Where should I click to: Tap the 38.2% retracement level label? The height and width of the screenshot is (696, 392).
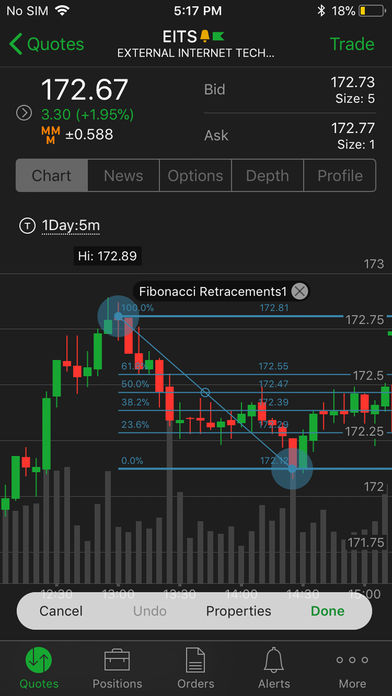(135, 403)
